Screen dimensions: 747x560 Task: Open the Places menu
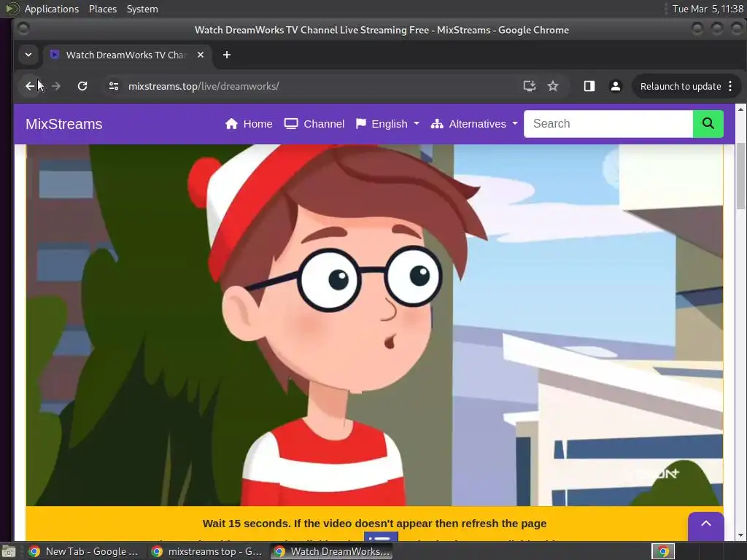103,9
